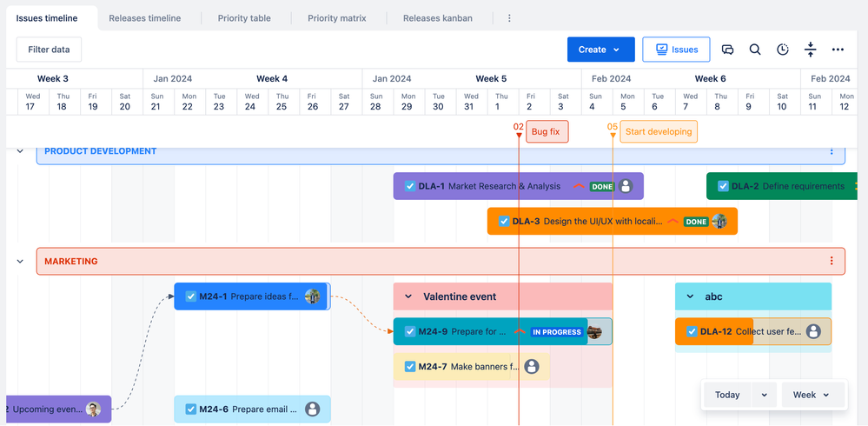
Task: Open the vertical dots menu beside tabs
Action: pyautogui.click(x=509, y=18)
